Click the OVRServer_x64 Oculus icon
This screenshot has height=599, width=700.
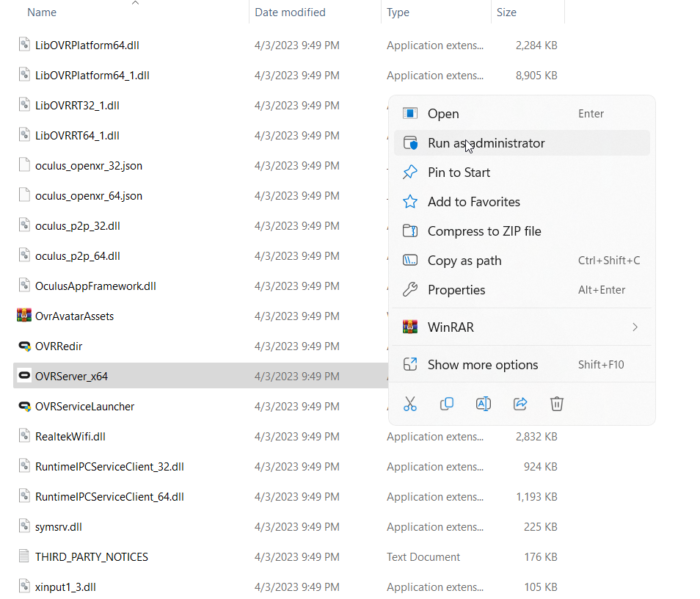click(24, 375)
